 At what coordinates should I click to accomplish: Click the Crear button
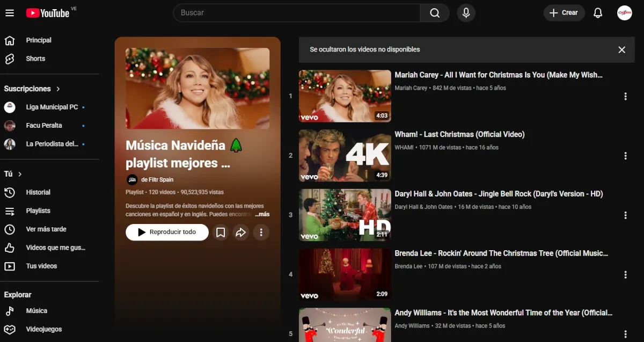click(563, 13)
